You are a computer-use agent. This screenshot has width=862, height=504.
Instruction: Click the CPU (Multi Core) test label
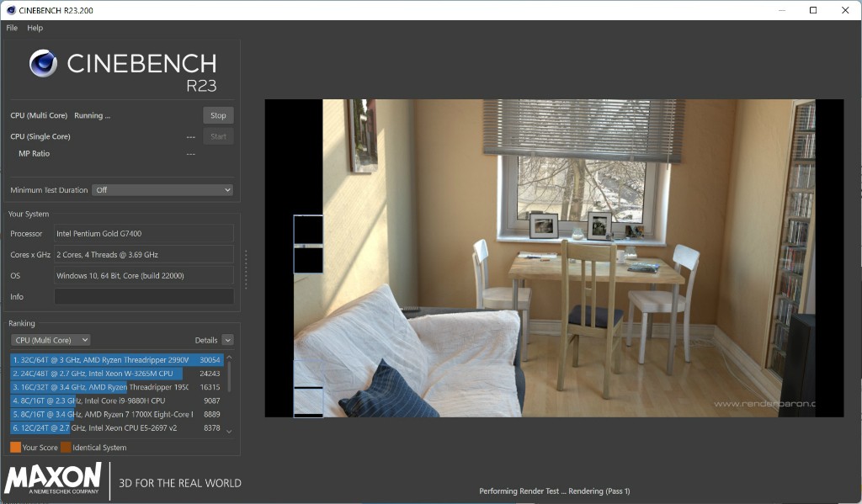click(x=39, y=115)
